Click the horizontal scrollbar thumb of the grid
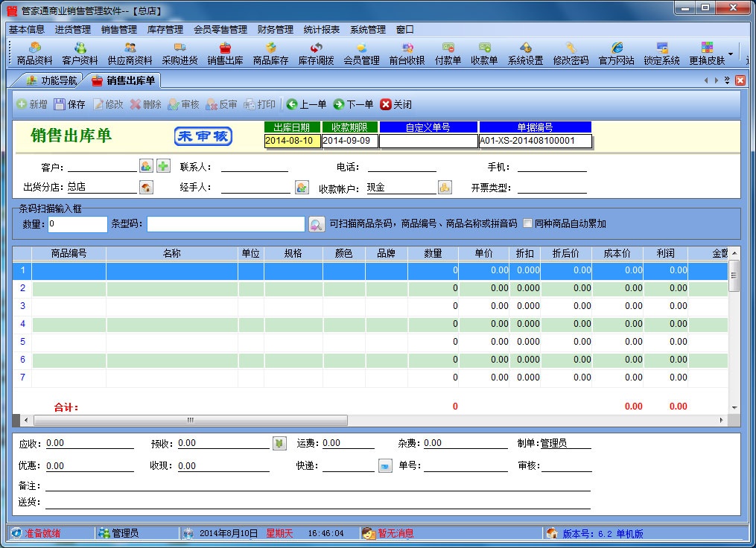 coord(191,420)
